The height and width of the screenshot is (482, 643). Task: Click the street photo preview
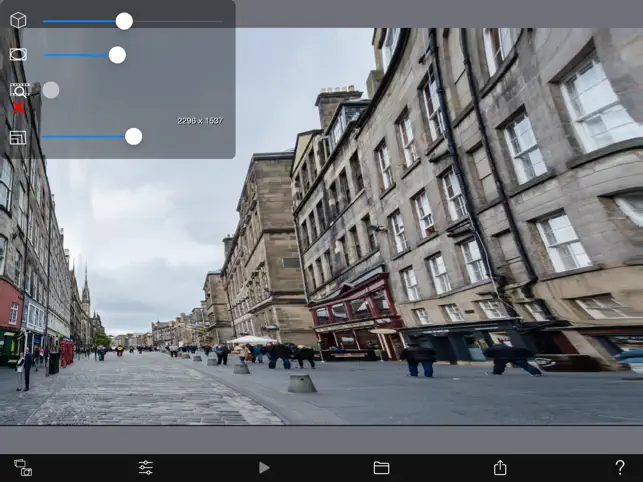click(322, 226)
